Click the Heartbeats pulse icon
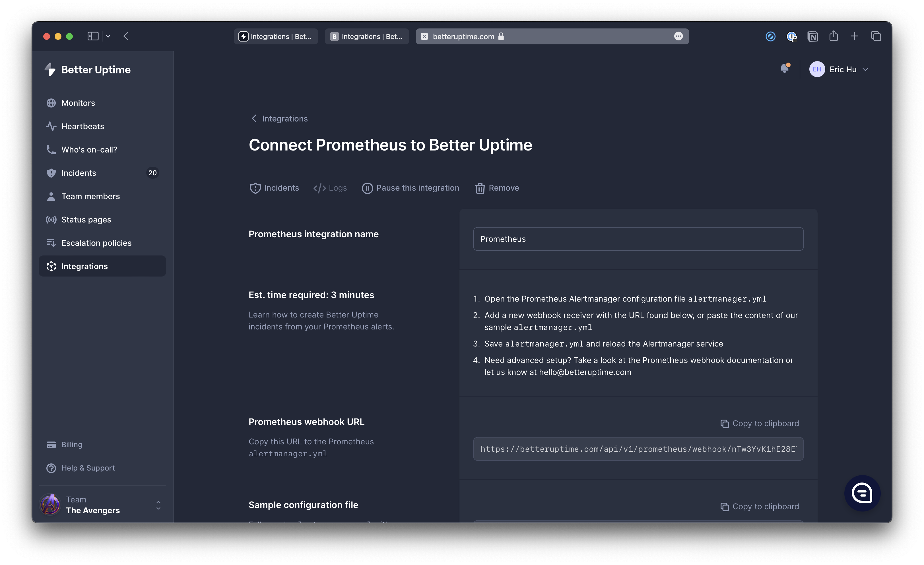 (51, 126)
